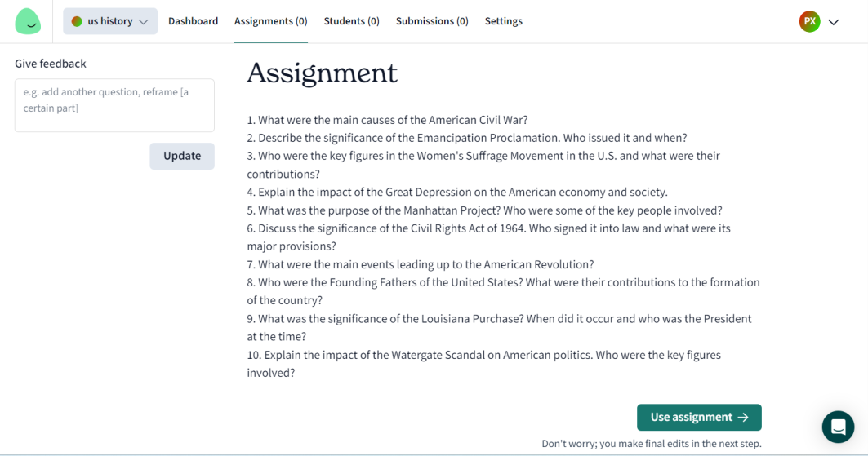Expand the account menu chevron
Viewport: 868px width, 456px height.
click(x=834, y=22)
